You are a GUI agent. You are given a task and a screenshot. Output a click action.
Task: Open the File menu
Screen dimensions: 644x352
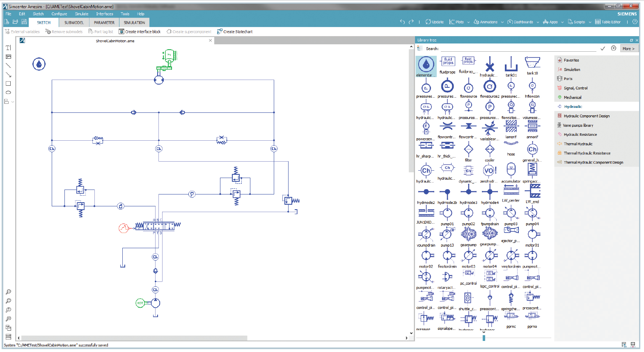point(8,14)
